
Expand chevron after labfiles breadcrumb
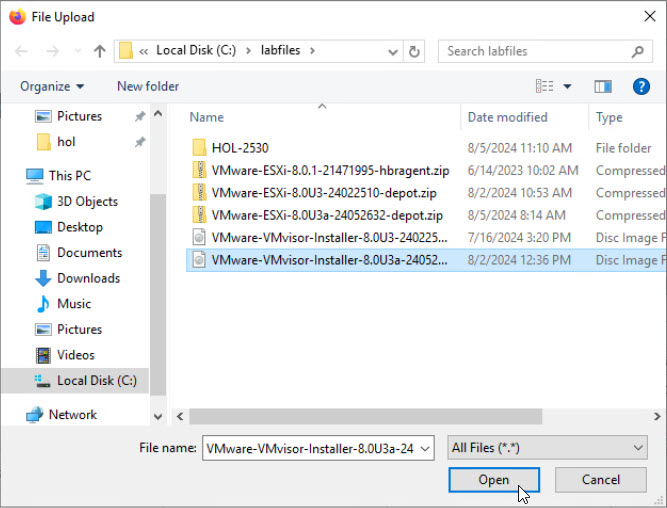coord(313,51)
